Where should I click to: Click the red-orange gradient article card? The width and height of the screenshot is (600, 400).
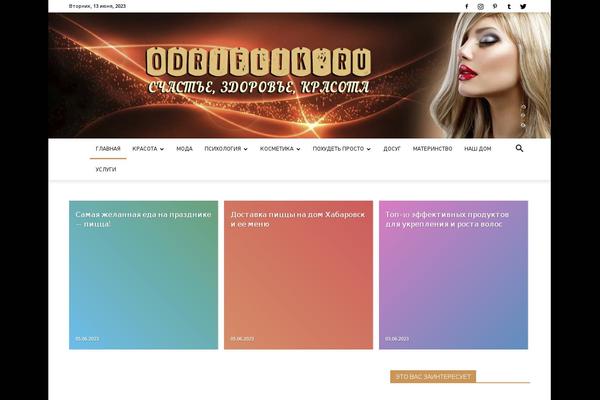pos(298,275)
